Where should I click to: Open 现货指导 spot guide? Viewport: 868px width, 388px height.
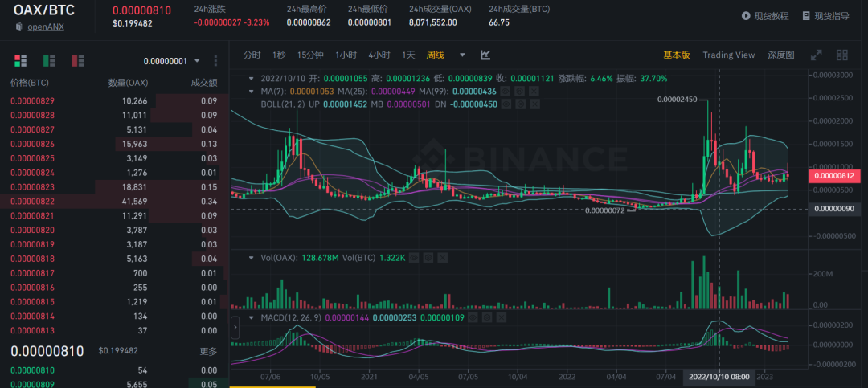[825, 16]
